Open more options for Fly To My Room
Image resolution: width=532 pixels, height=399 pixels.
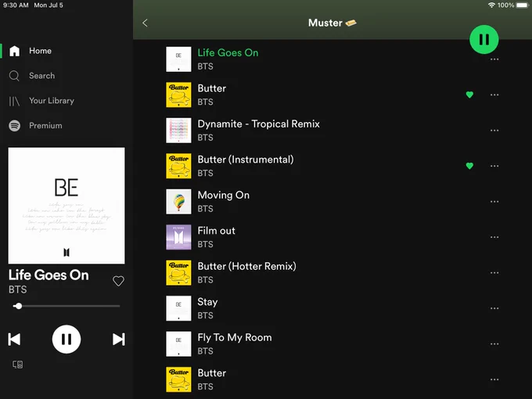click(494, 344)
